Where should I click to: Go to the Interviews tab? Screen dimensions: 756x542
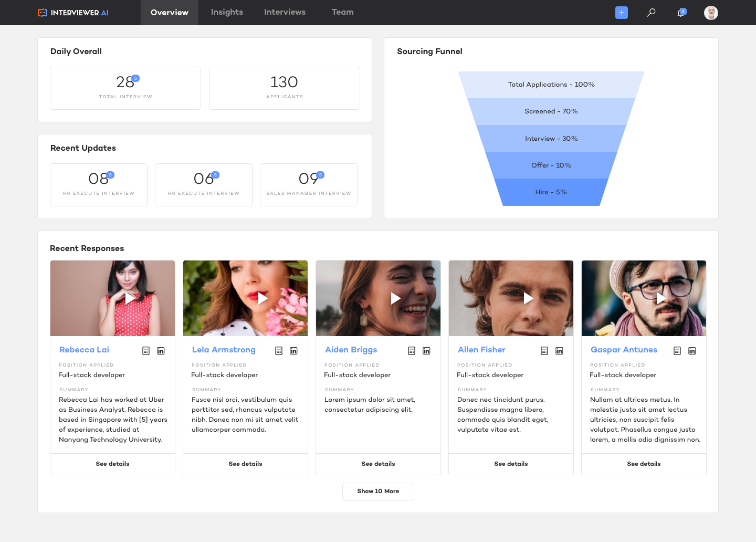pyautogui.click(x=285, y=12)
